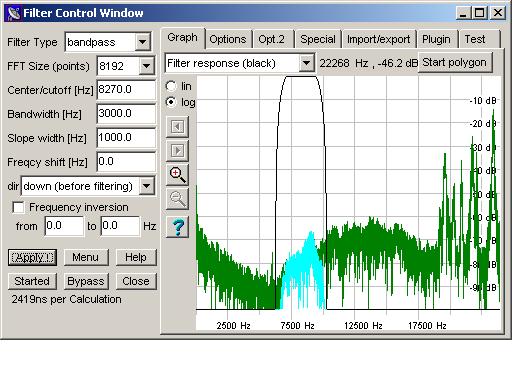Click the black filter response curve peak
512x384 pixels.
301,77
